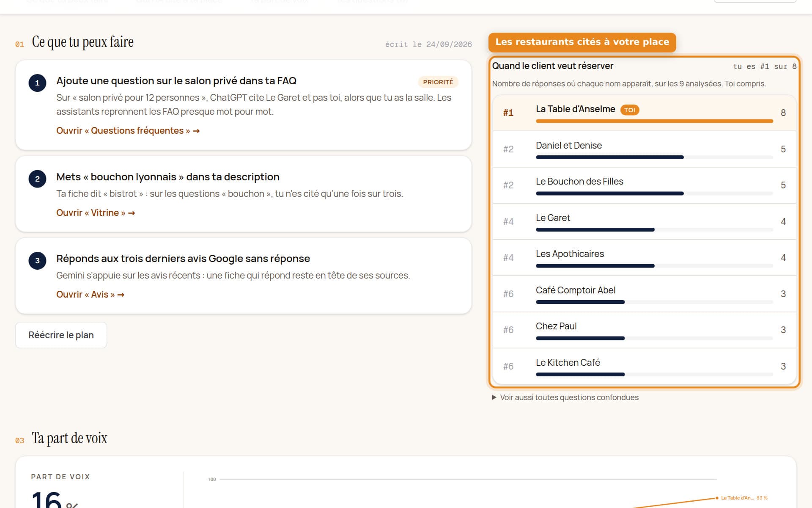Expand Voir aussi toutes questions confondues

tap(565, 397)
